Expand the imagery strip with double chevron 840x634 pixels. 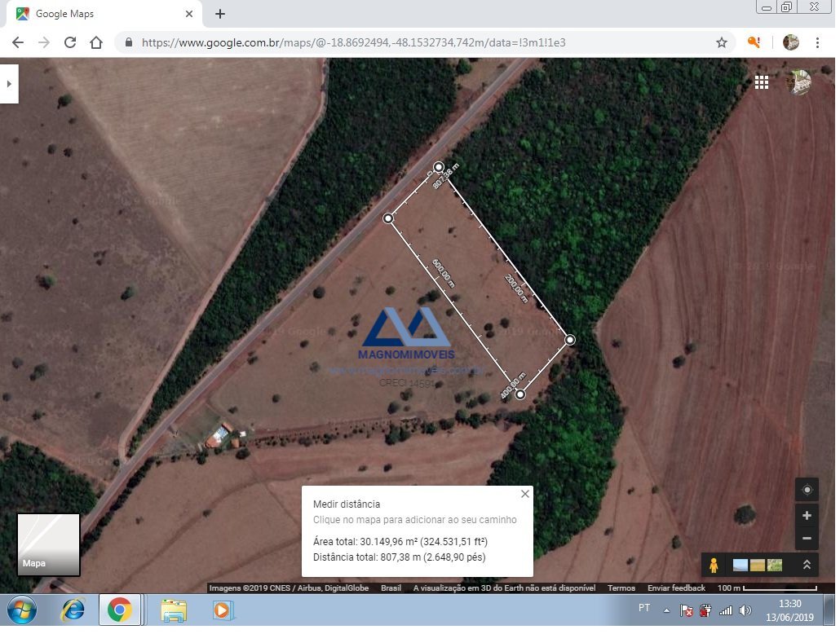(807, 565)
